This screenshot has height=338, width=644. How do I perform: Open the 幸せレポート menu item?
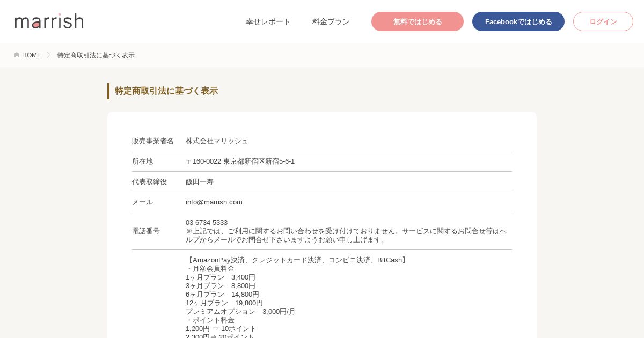coord(268,21)
